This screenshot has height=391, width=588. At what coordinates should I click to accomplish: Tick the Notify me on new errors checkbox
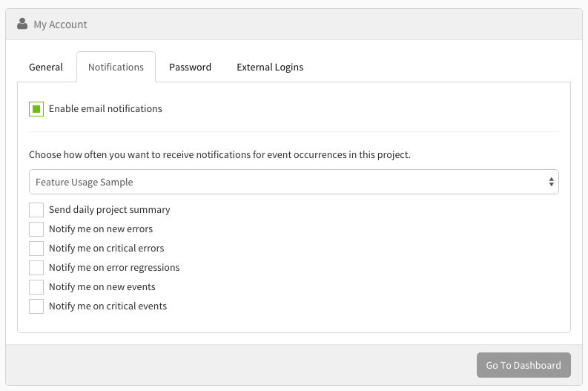coord(36,229)
